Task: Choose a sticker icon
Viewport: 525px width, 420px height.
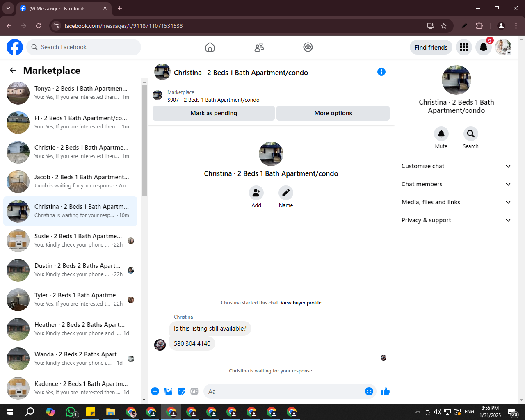Action: click(181, 391)
